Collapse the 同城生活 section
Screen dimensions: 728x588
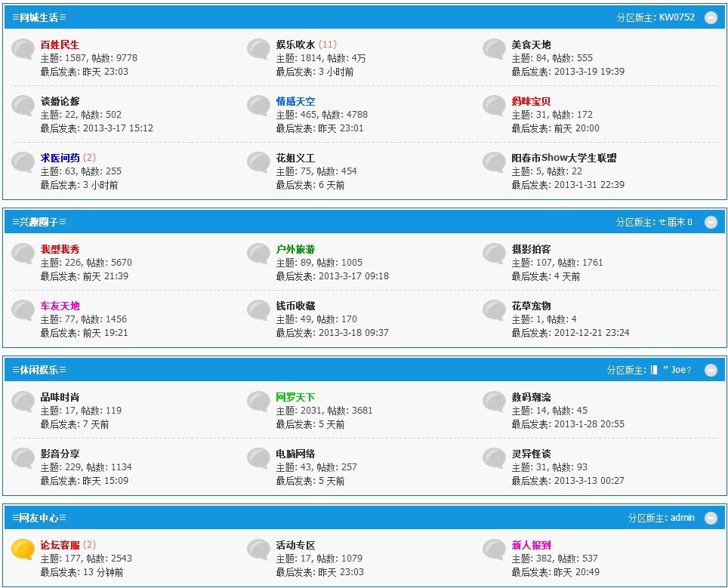point(711,17)
